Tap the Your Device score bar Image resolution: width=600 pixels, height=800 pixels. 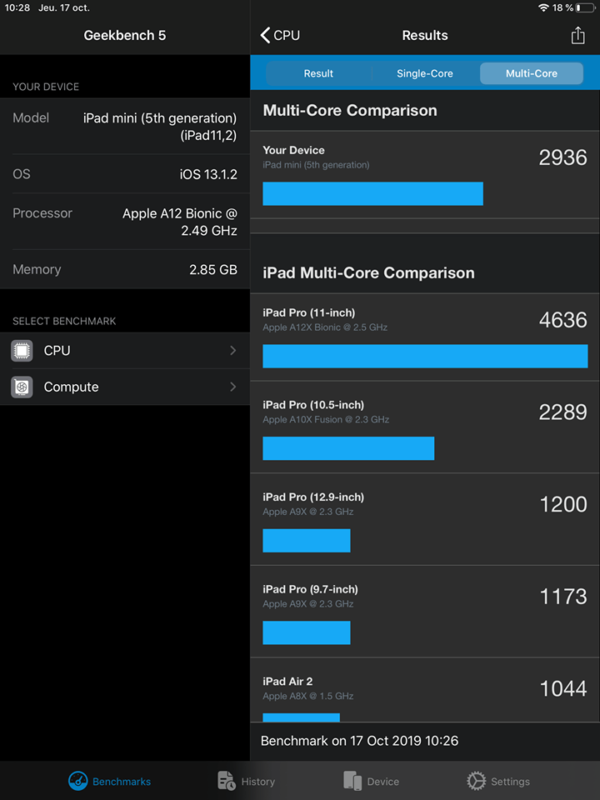(372, 193)
